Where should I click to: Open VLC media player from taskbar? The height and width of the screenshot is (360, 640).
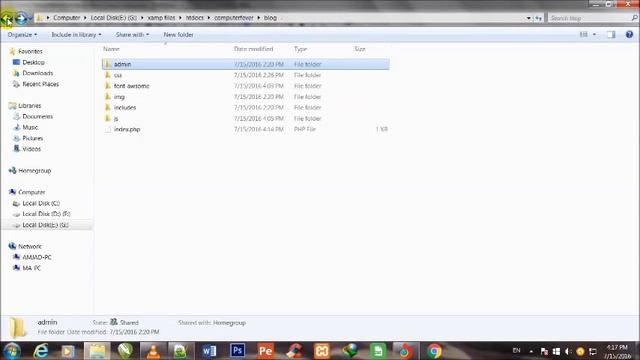click(153, 351)
